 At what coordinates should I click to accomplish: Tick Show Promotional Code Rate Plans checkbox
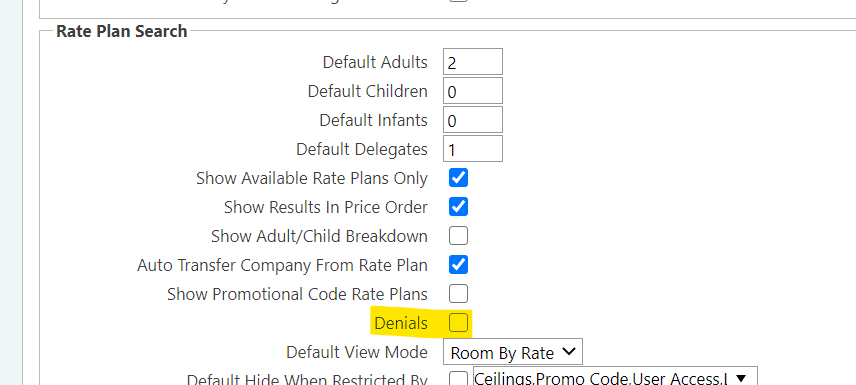point(459,294)
